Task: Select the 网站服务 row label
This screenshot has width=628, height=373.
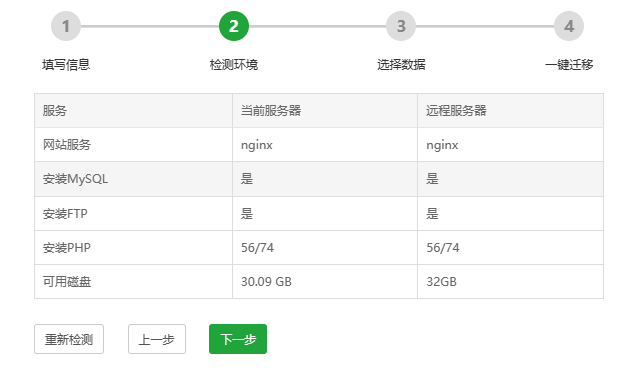Action: (x=67, y=145)
